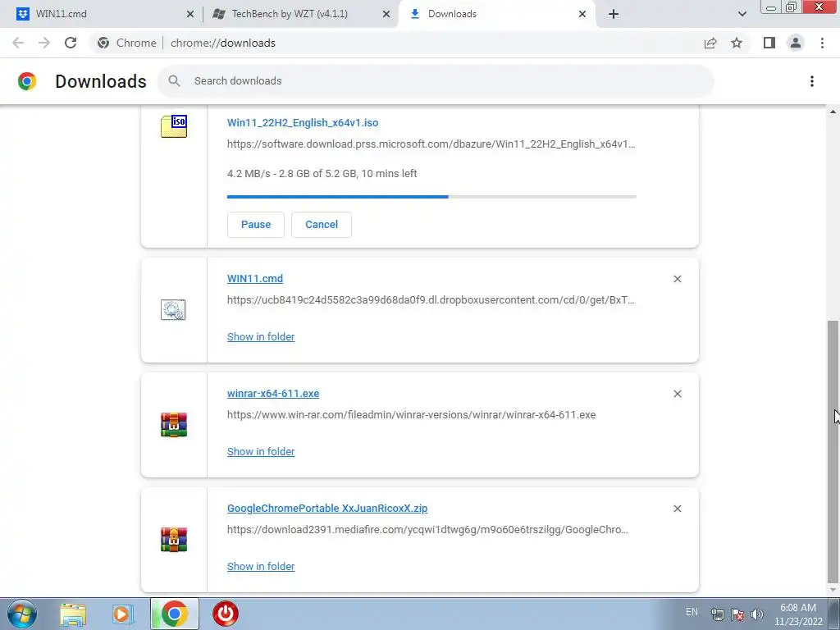This screenshot has height=630, width=840.
Task: Remove WIN11.cmd from the downloads list
Action: pyautogui.click(x=677, y=279)
